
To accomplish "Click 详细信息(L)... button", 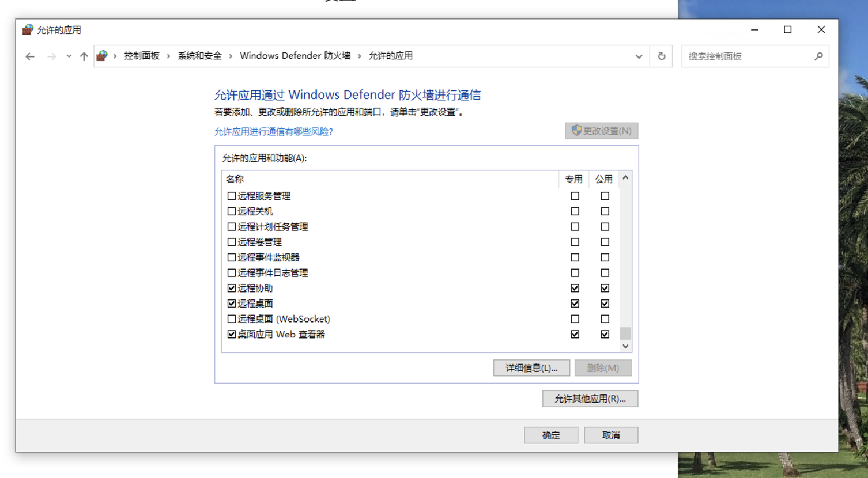I will [x=531, y=368].
